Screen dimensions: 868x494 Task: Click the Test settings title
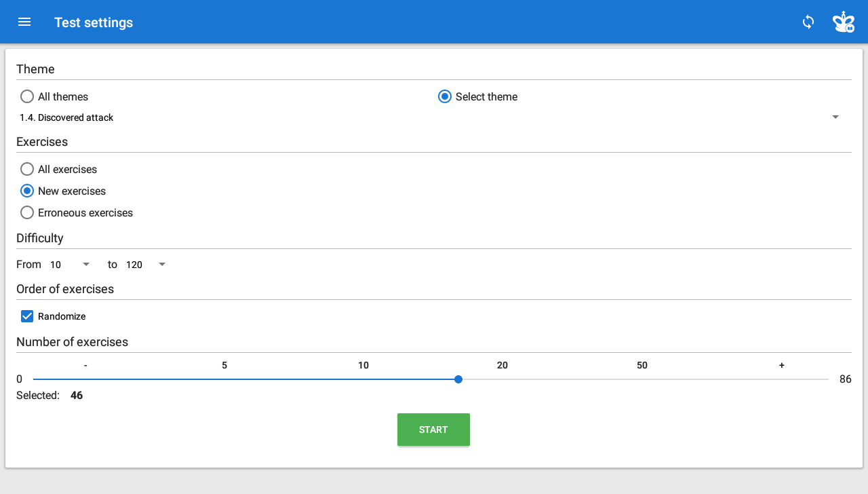[94, 22]
